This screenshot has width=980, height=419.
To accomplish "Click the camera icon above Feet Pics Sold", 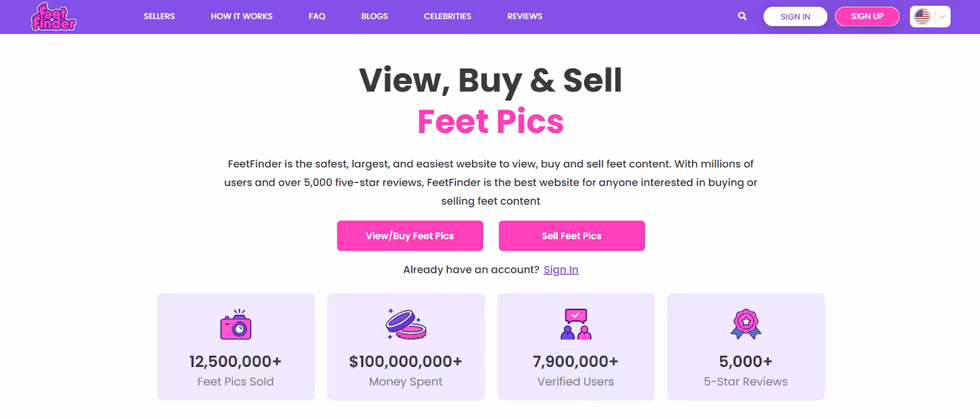I will pyautogui.click(x=236, y=327).
